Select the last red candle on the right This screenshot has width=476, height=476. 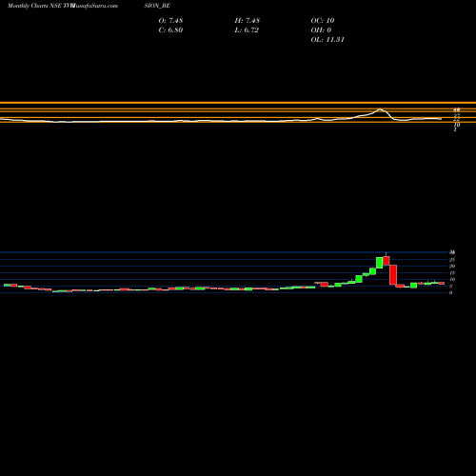[442, 284]
